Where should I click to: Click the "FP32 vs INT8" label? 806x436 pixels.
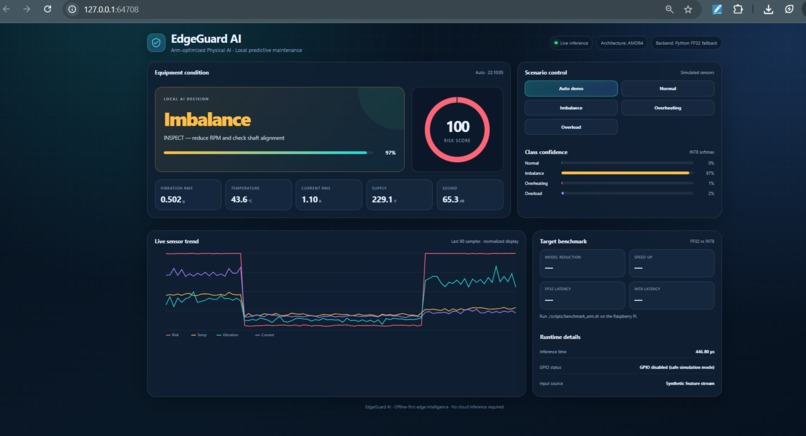[702, 241]
